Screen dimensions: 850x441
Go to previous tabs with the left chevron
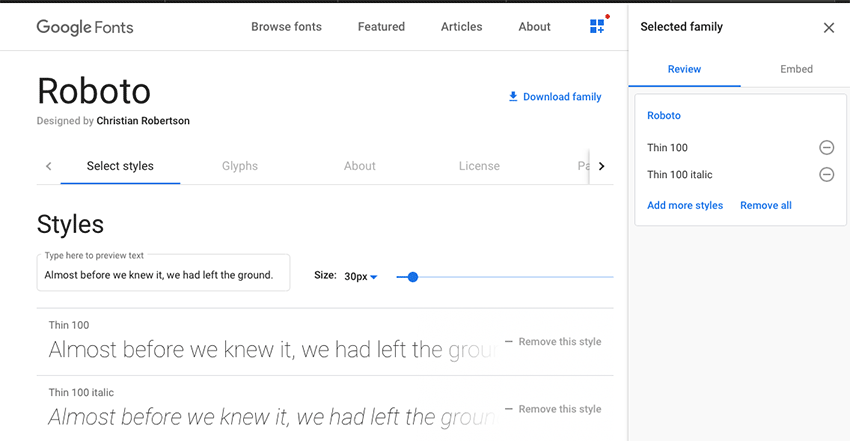[49, 166]
